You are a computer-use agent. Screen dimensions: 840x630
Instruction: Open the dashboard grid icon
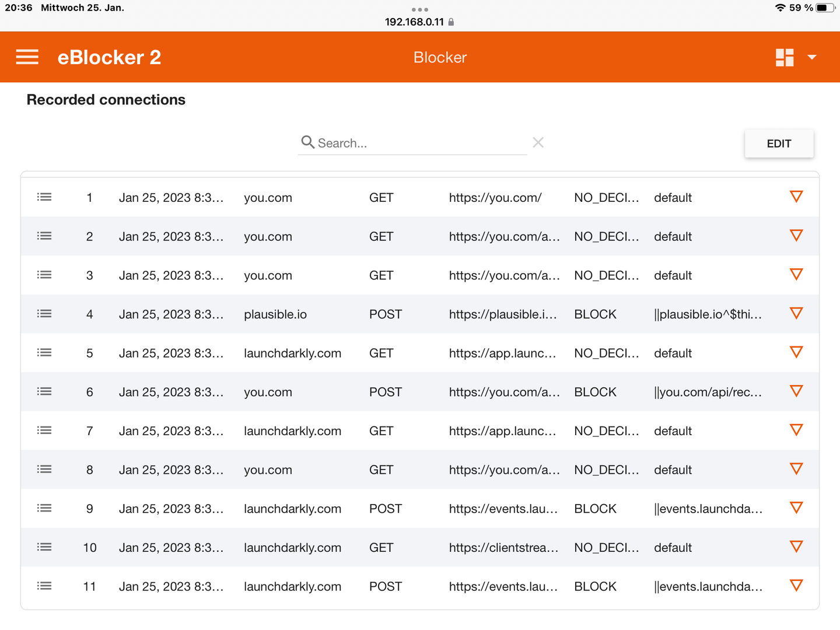(785, 57)
